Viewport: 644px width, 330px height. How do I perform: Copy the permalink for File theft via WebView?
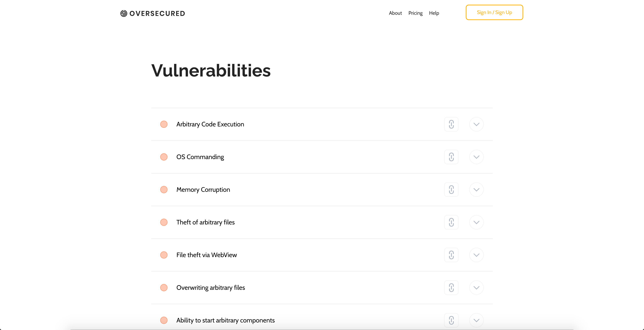(x=451, y=255)
